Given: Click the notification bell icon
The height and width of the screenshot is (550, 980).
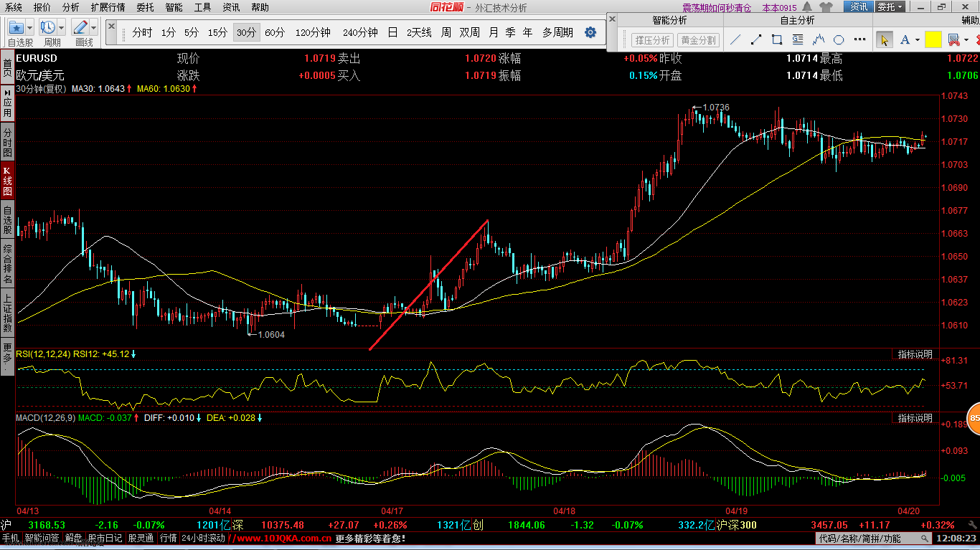Looking at the screenshot, I should click(x=807, y=7).
